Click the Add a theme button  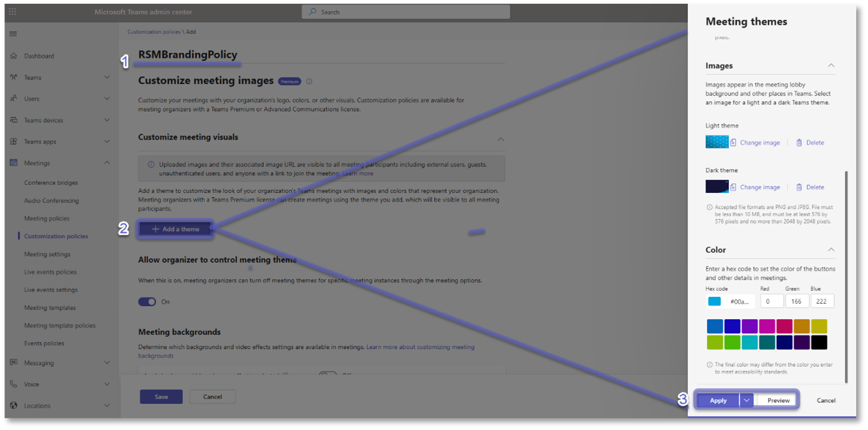coord(176,229)
